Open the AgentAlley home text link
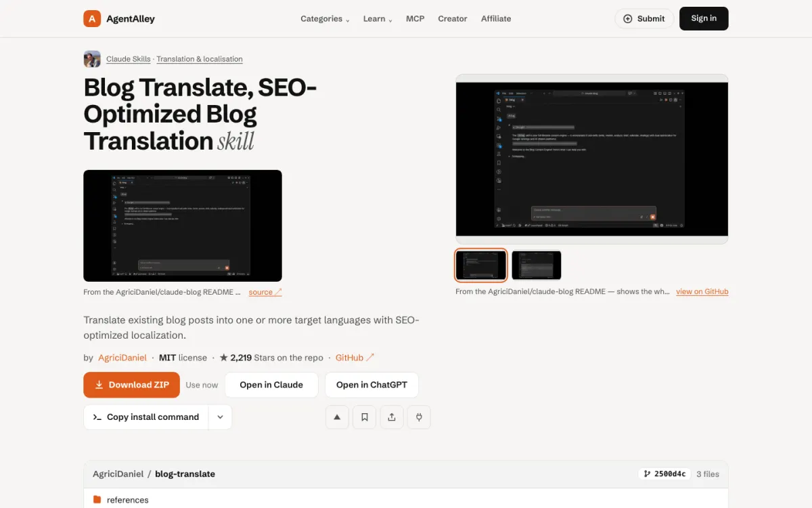812x508 pixels. (x=131, y=19)
